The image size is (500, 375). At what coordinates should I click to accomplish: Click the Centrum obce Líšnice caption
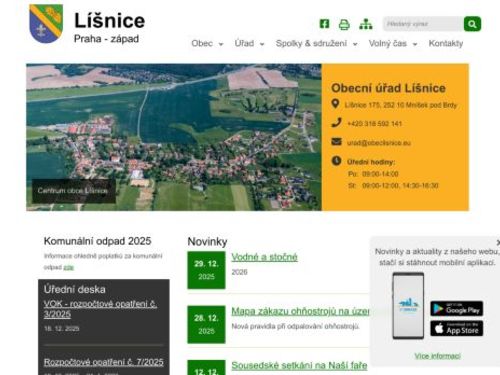(73, 191)
